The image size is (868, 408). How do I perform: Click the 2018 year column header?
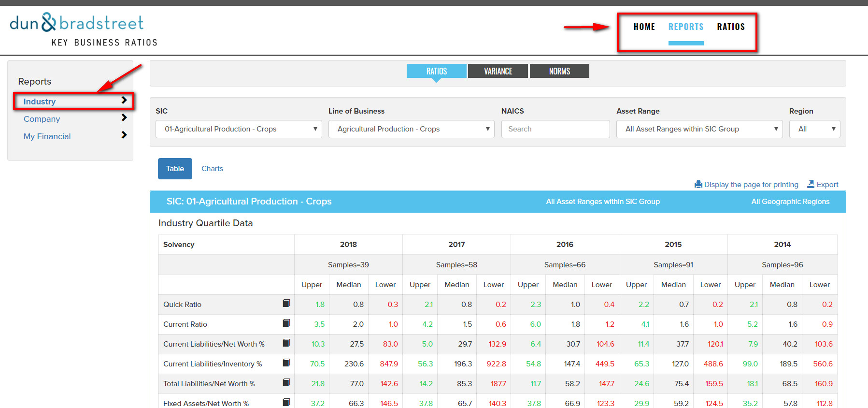point(348,245)
